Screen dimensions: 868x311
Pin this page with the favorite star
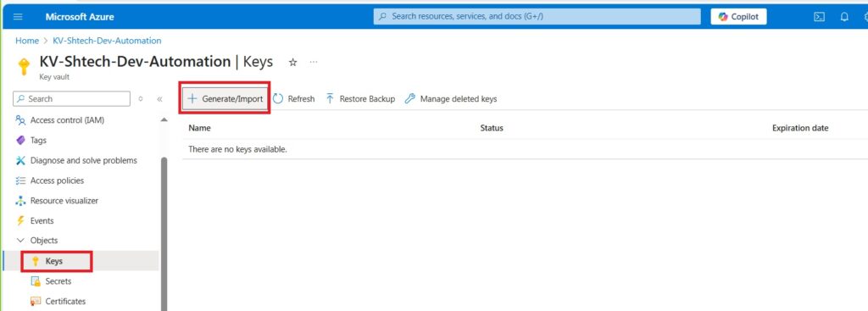(x=292, y=63)
